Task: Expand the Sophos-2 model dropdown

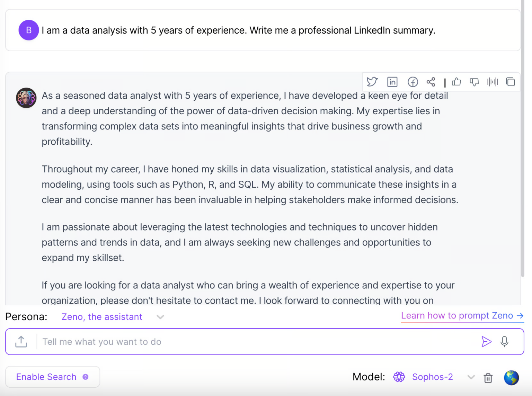Action: pyautogui.click(x=471, y=377)
